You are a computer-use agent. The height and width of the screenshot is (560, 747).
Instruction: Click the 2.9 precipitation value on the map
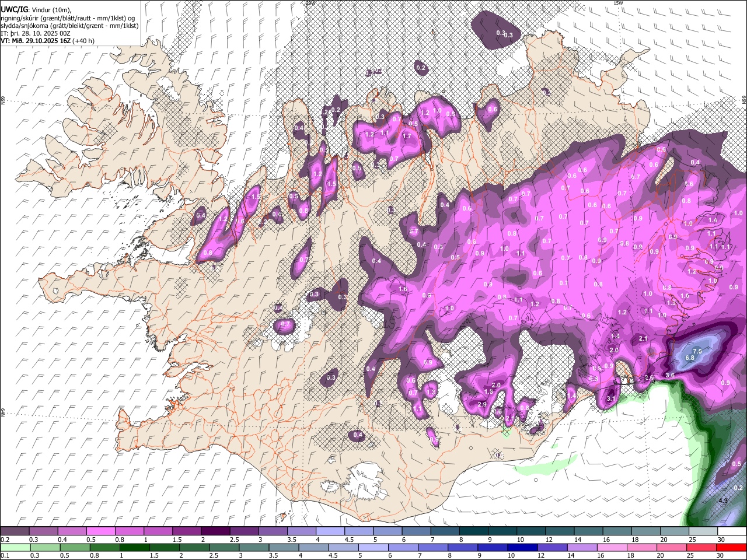pyautogui.click(x=482, y=404)
